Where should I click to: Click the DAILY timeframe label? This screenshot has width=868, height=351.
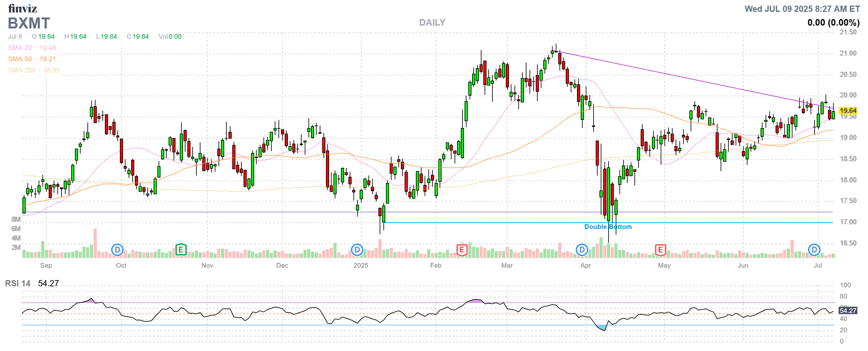(x=432, y=22)
